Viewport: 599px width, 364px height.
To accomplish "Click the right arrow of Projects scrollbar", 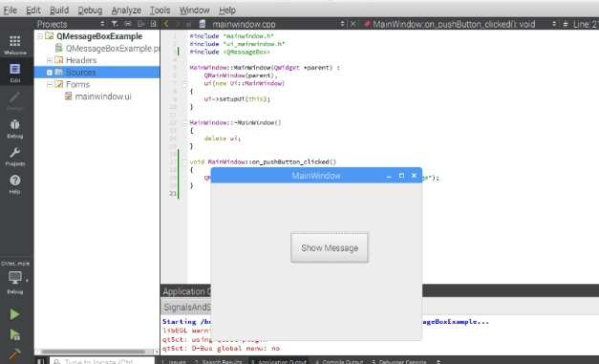I will point(157,352).
